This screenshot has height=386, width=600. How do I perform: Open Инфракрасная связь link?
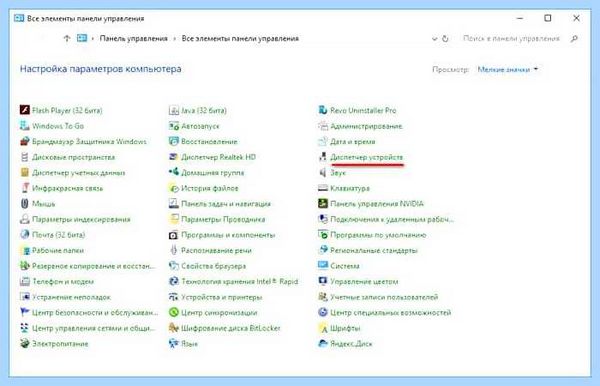(x=67, y=188)
